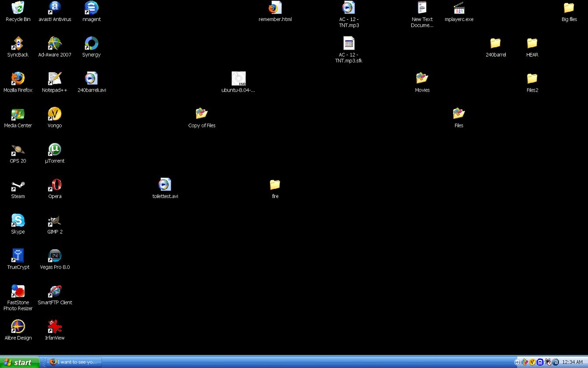Click the Skype shortcut icon
Screen dimensions: 588x368
click(18, 221)
